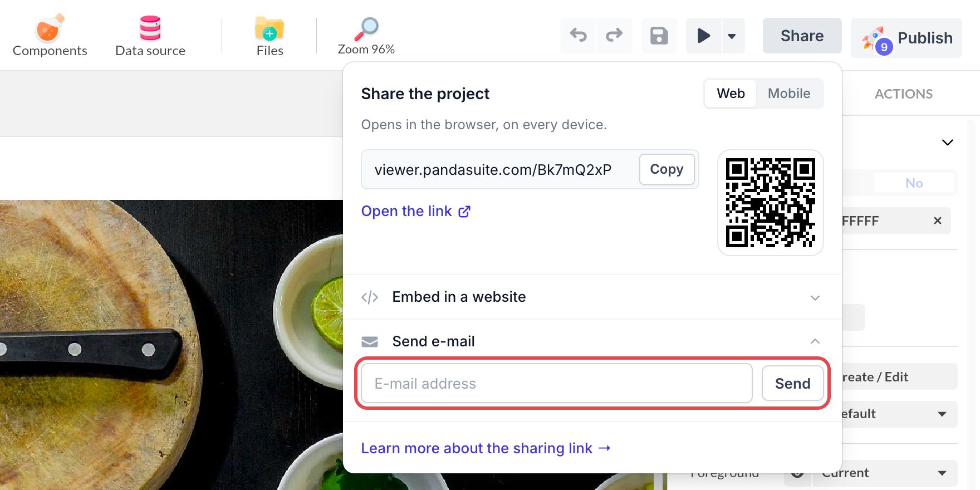Open the Current dropdown

(x=886, y=473)
